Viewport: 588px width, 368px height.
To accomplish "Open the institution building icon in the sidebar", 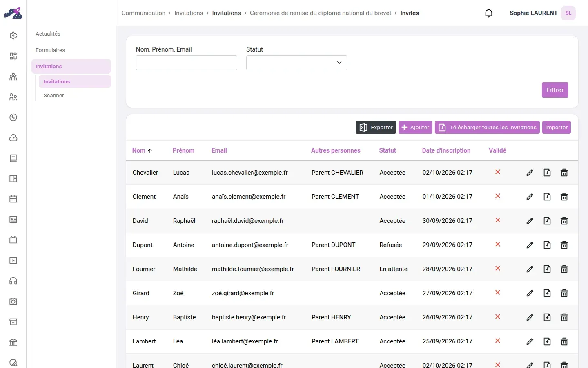I will pyautogui.click(x=13, y=342).
